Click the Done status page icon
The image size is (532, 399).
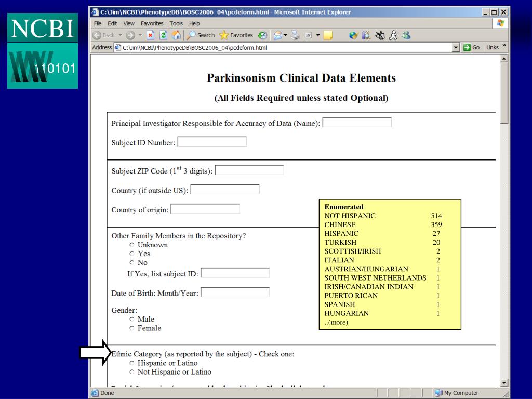coord(95,393)
